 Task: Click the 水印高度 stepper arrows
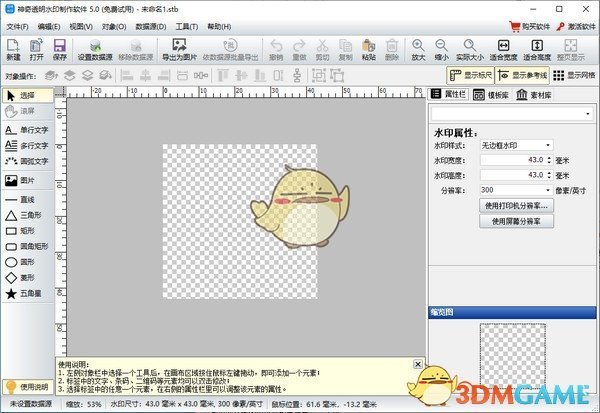pyautogui.click(x=549, y=175)
